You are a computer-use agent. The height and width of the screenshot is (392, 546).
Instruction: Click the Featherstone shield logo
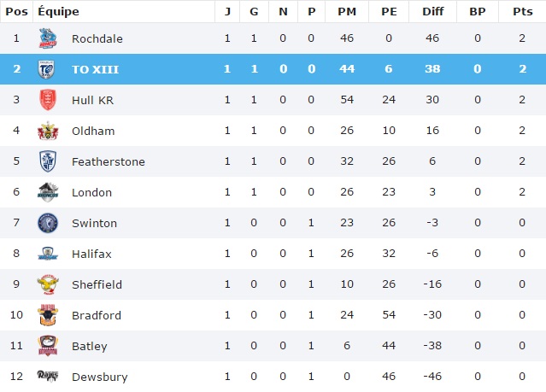coord(47,161)
